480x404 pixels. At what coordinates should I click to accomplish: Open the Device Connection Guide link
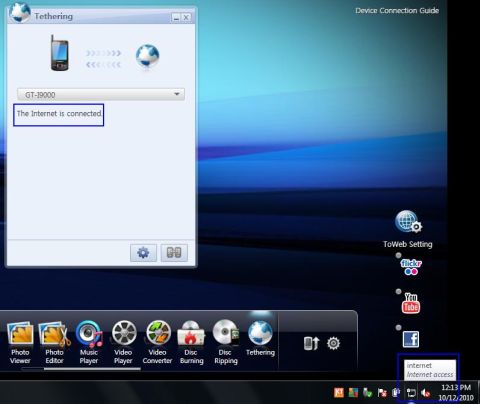[397, 11]
